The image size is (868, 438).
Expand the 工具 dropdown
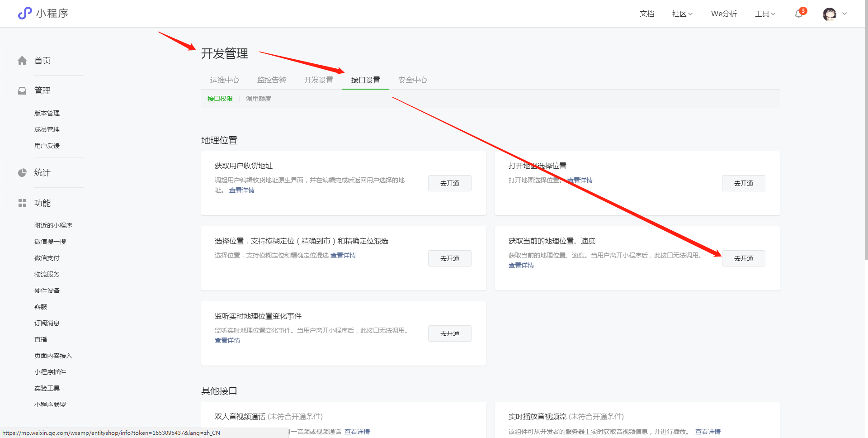coord(765,14)
